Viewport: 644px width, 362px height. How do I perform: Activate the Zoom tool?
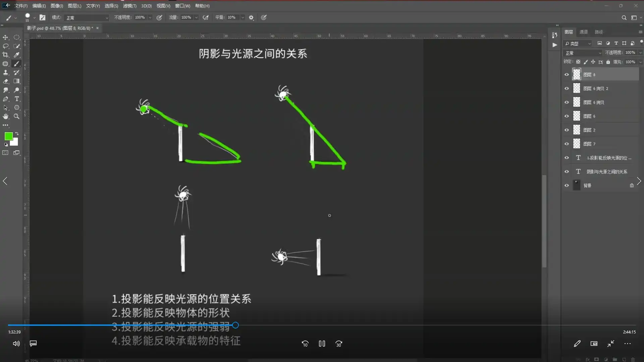coord(16,116)
